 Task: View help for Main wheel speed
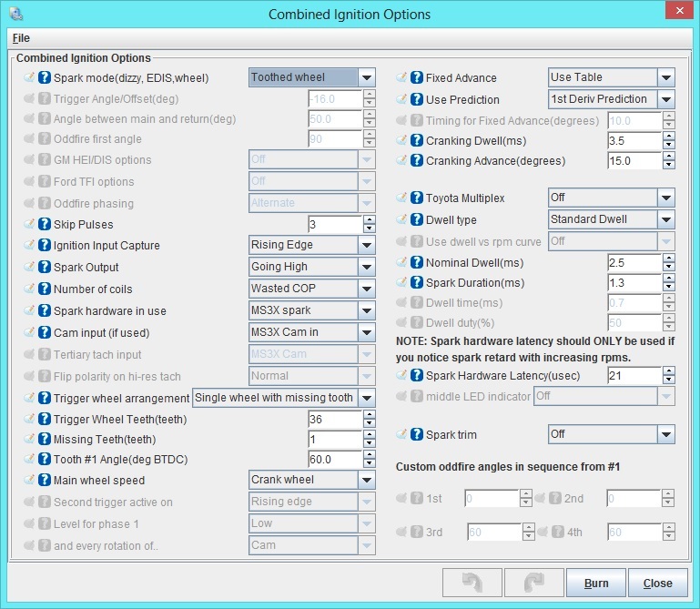coord(45,480)
